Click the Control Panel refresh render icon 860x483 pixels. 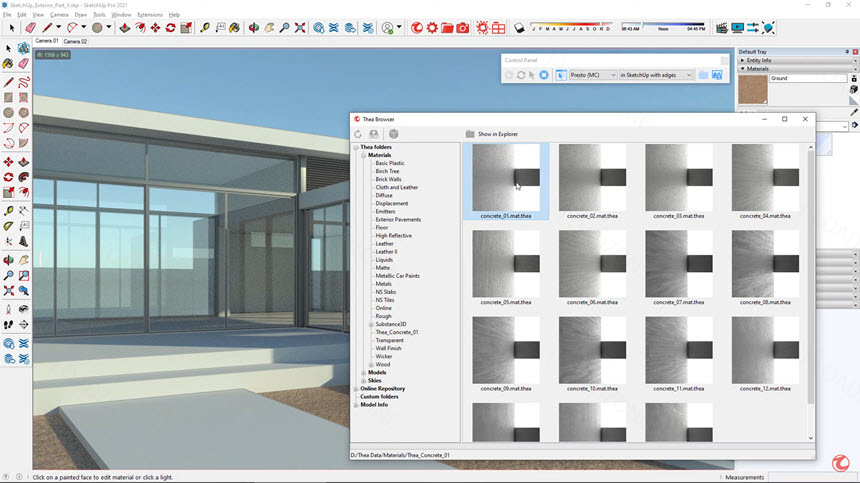pos(520,75)
